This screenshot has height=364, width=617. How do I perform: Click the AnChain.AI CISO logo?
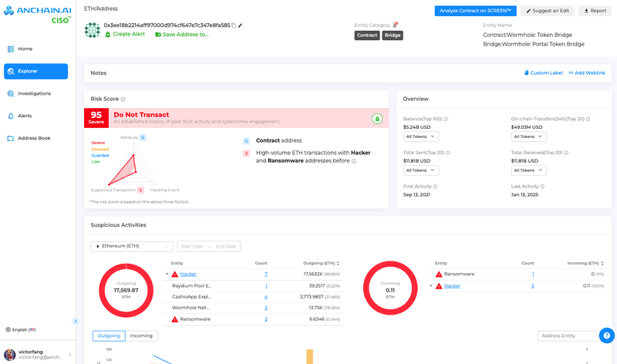(x=37, y=15)
